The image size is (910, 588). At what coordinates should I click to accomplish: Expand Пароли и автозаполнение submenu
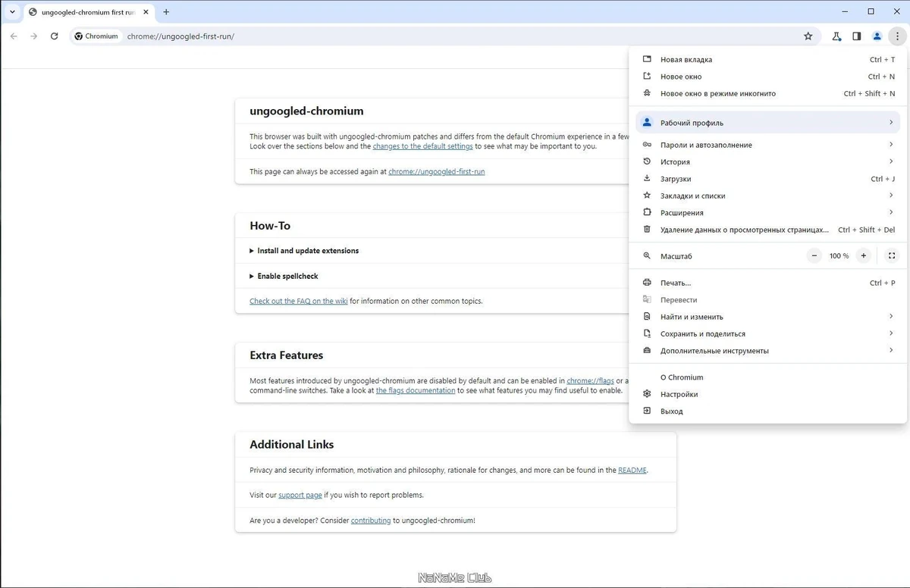767,145
